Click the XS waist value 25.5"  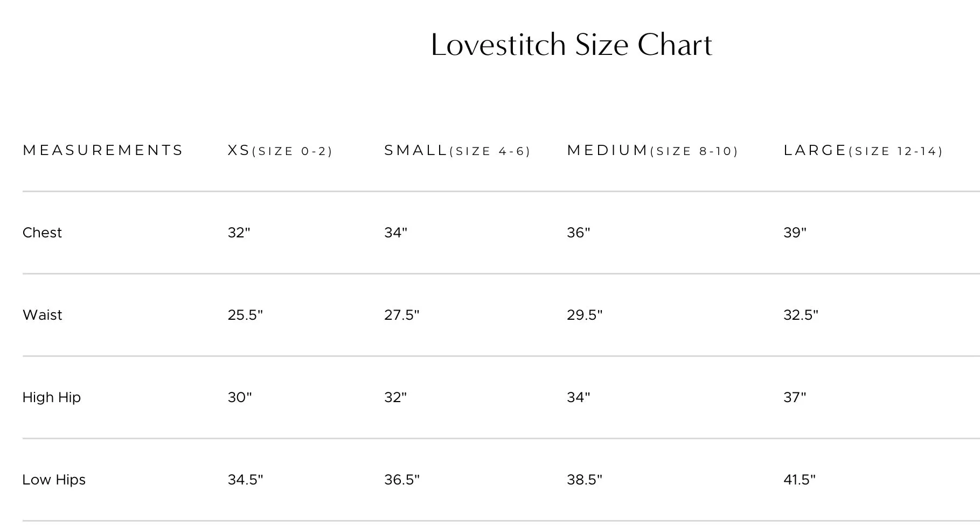click(x=245, y=315)
